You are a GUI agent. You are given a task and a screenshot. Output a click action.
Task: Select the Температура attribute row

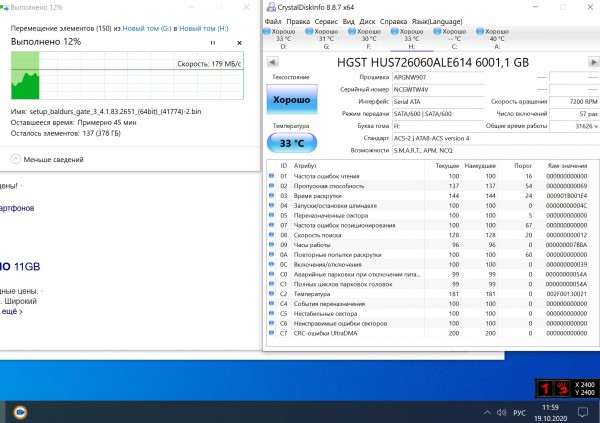(x=319, y=295)
